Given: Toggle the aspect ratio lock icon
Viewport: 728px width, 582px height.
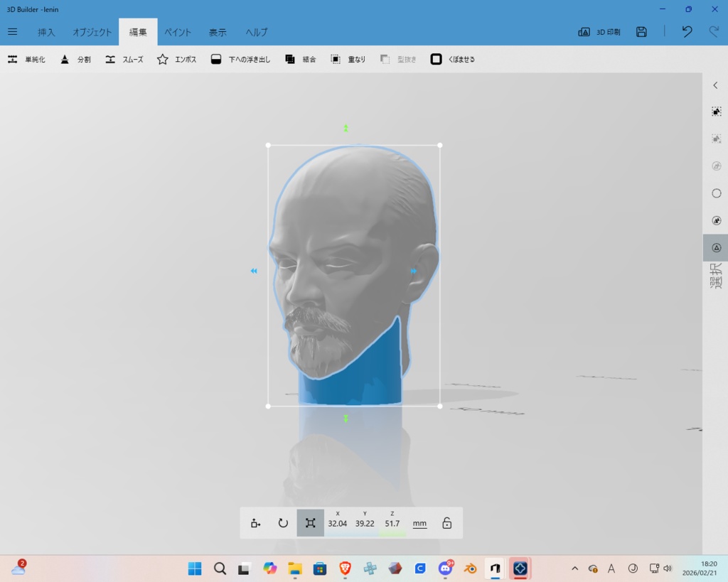Looking at the screenshot, I should 446,523.
